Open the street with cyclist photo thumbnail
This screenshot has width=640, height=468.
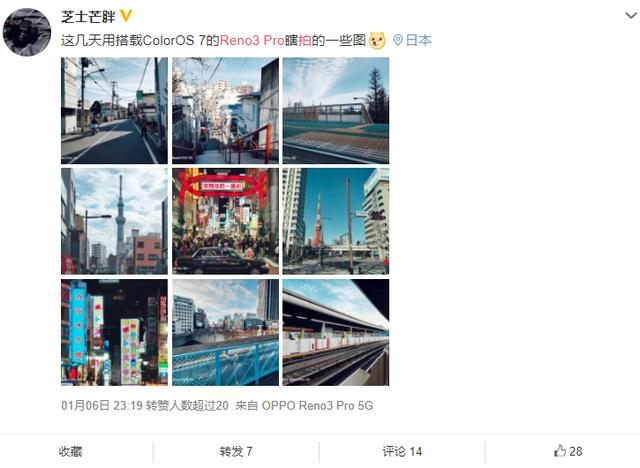click(x=114, y=111)
